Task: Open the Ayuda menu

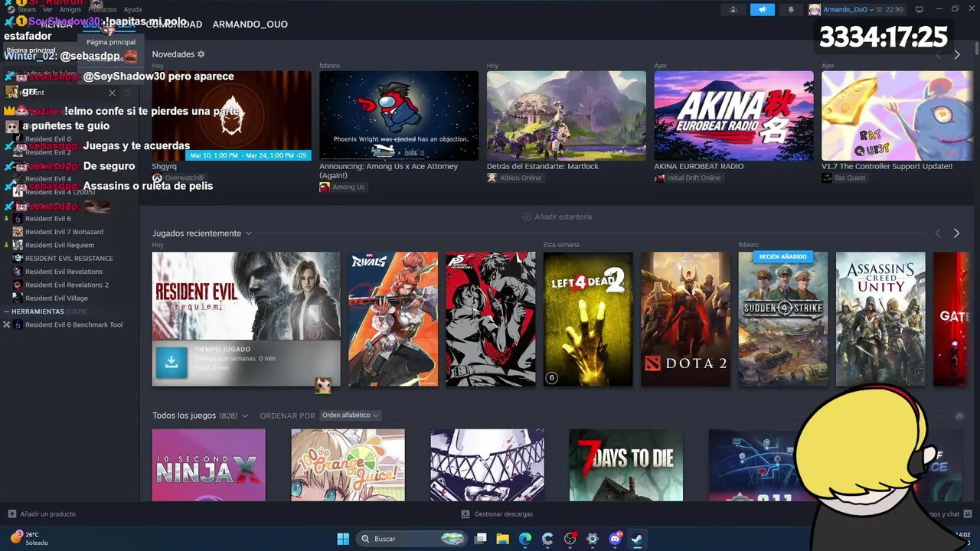Action: [132, 9]
